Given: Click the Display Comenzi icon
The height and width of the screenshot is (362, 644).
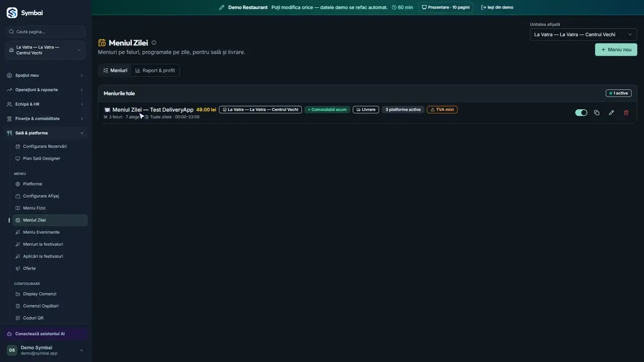Looking at the screenshot, I should (x=18, y=294).
